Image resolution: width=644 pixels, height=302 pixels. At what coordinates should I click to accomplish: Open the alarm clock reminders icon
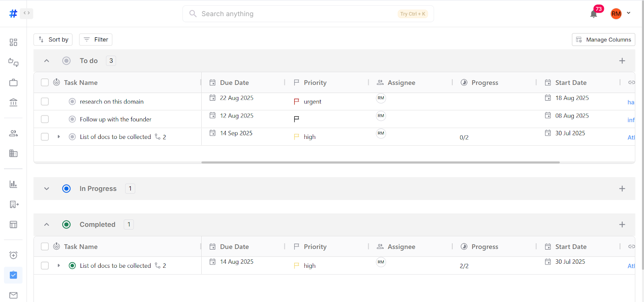(x=13, y=255)
